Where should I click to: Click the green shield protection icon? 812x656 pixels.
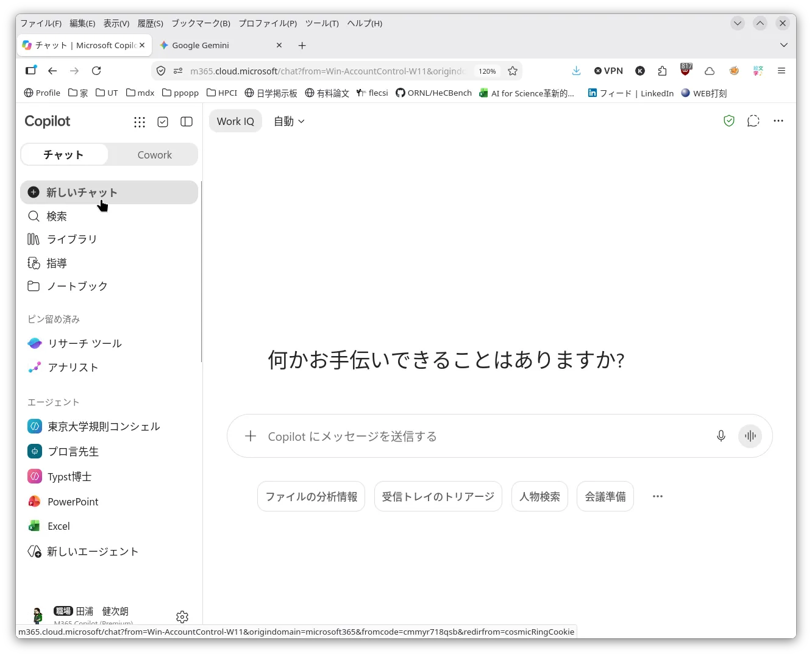coord(729,121)
